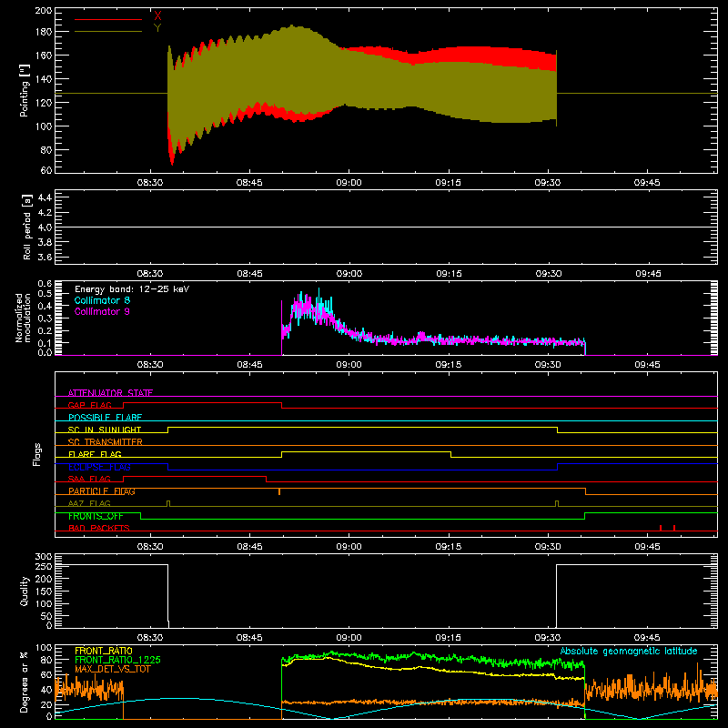728x728 pixels.
Task: Select the ECLIPSE_FLAG label
Action: 99,467
